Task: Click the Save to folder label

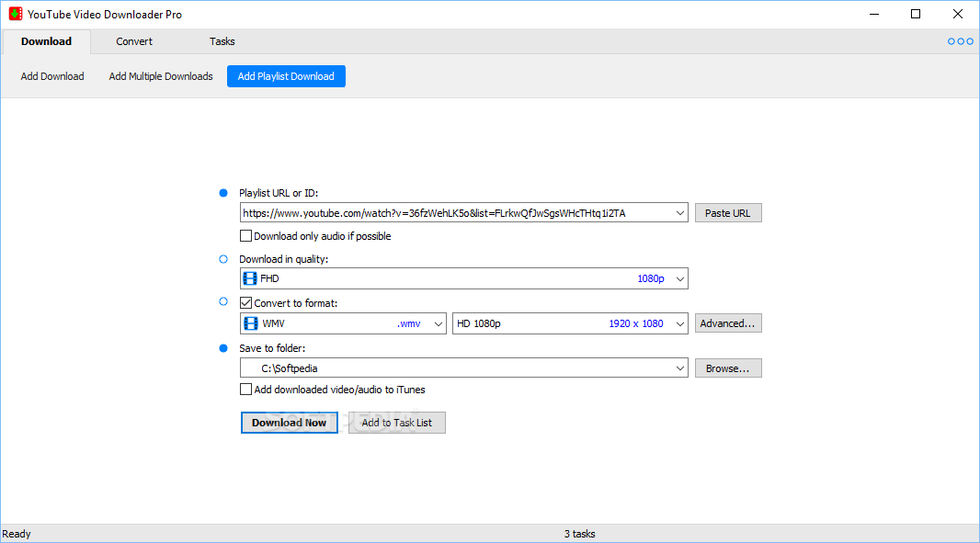Action: 272,348
